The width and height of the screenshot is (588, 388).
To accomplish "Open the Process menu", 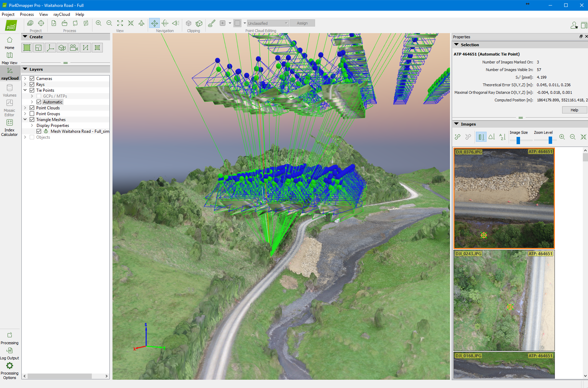I will tap(27, 14).
